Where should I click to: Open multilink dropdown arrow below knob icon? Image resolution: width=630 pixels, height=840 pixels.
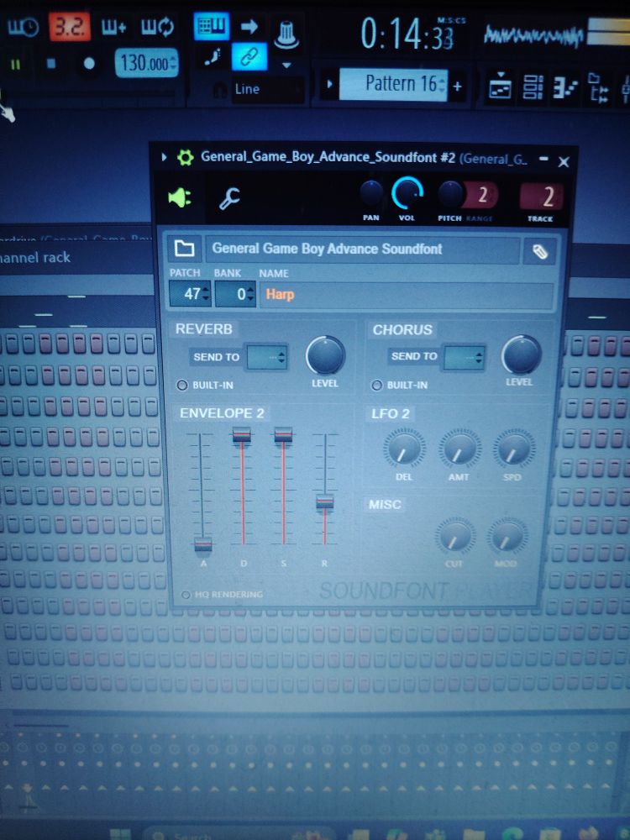tap(286, 66)
